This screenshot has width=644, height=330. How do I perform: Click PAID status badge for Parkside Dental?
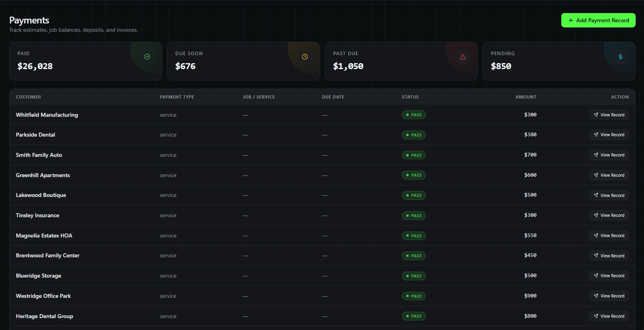pos(413,135)
